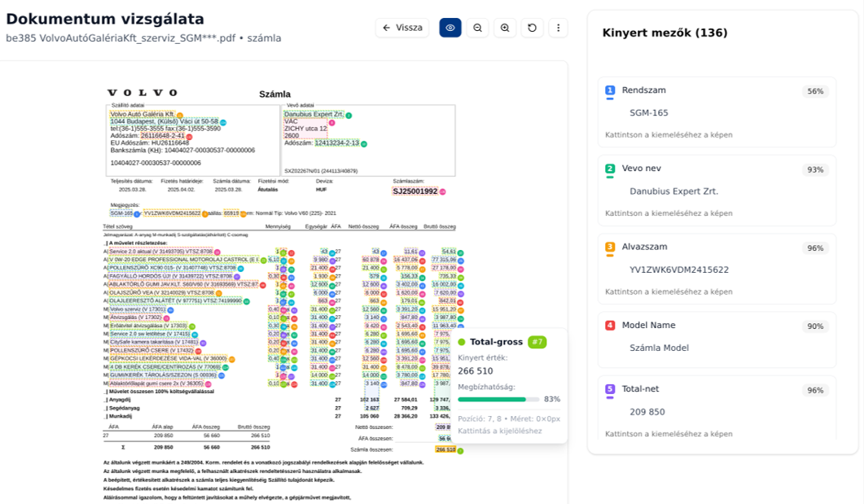Click the green #7 tag in the tooltip
Viewport: 864px width, 504px height.
(x=537, y=342)
